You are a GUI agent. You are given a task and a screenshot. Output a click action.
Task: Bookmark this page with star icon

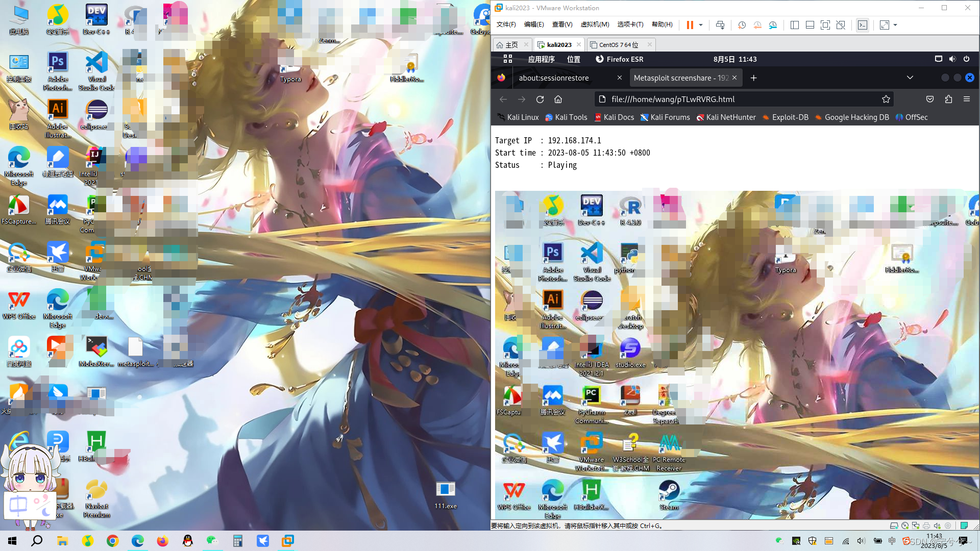coord(886,99)
